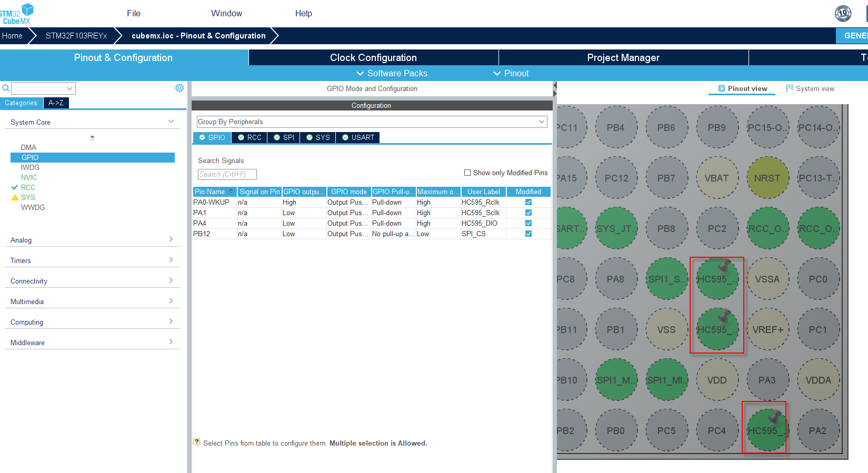
Task: Click the anniversary badge icon in the top bar
Action: click(x=843, y=13)
